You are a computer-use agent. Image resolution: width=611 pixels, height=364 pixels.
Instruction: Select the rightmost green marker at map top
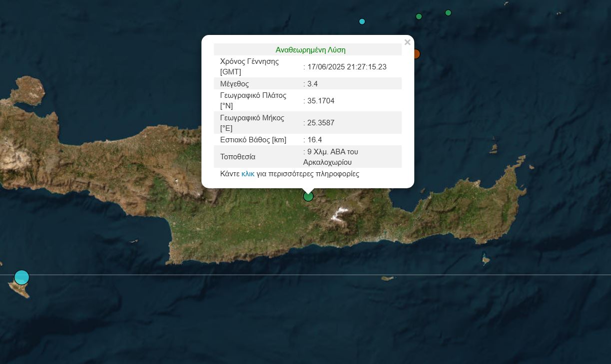tap(448, 13)
